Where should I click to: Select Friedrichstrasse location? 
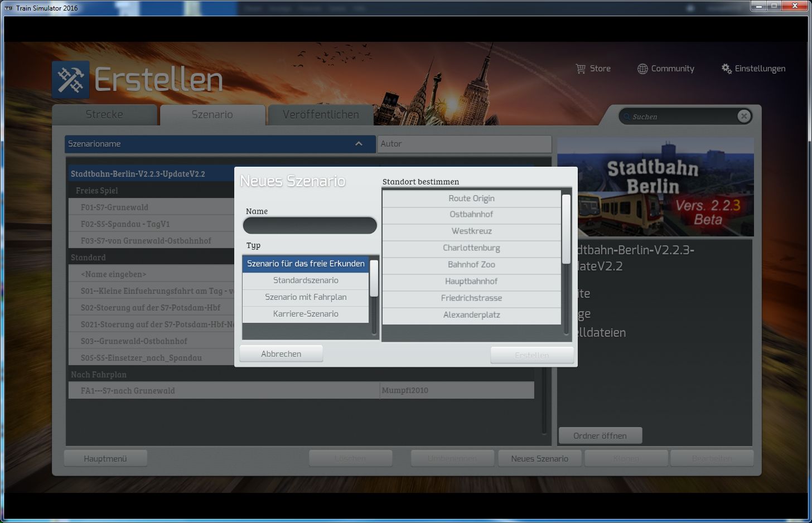point(472,298)
